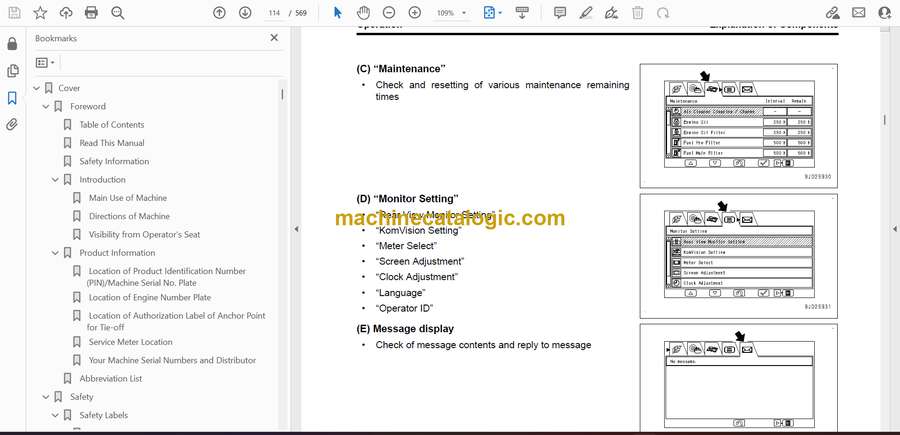Click the bookmarks panel scrollbar thumb
900x435 pixels.
click(x=282, y=94)
